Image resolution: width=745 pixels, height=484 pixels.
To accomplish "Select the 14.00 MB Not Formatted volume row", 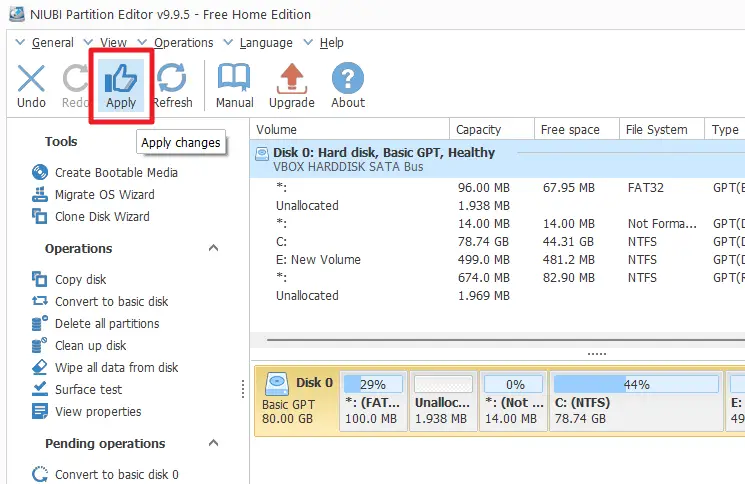I will point(497,224).
